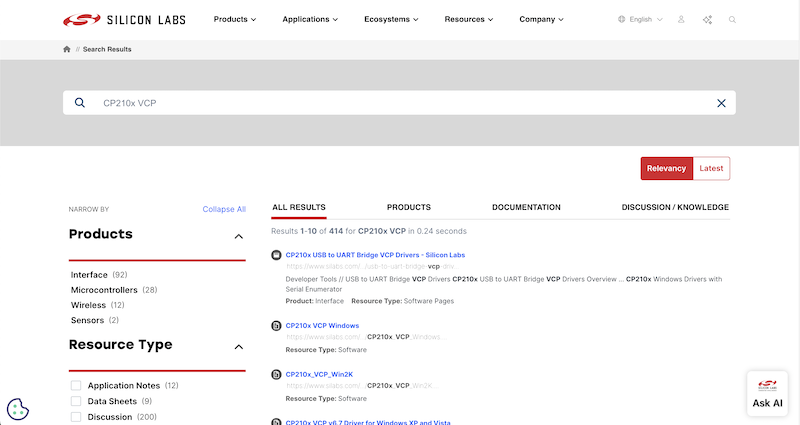The width and height of the screenshot is (800, 425).
Task: Select the All Results tab
Action: (x=299, y=207)
